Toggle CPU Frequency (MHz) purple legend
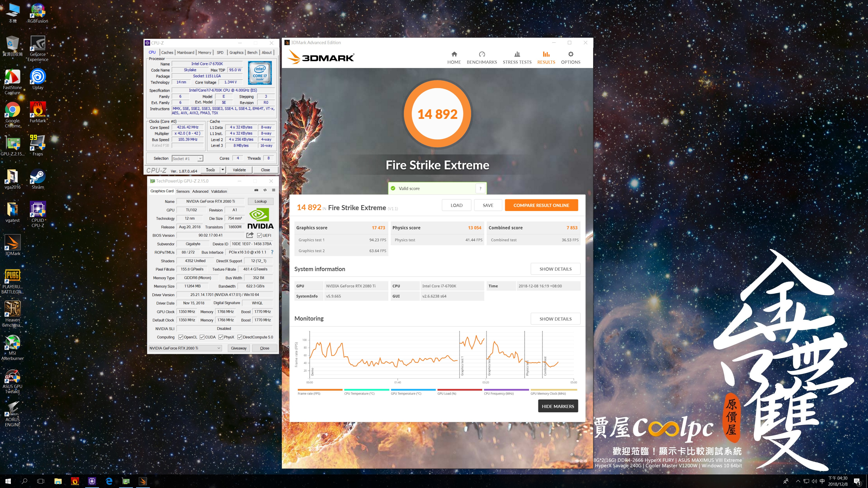This screenshot has height=488, width=868. [506, 392]
